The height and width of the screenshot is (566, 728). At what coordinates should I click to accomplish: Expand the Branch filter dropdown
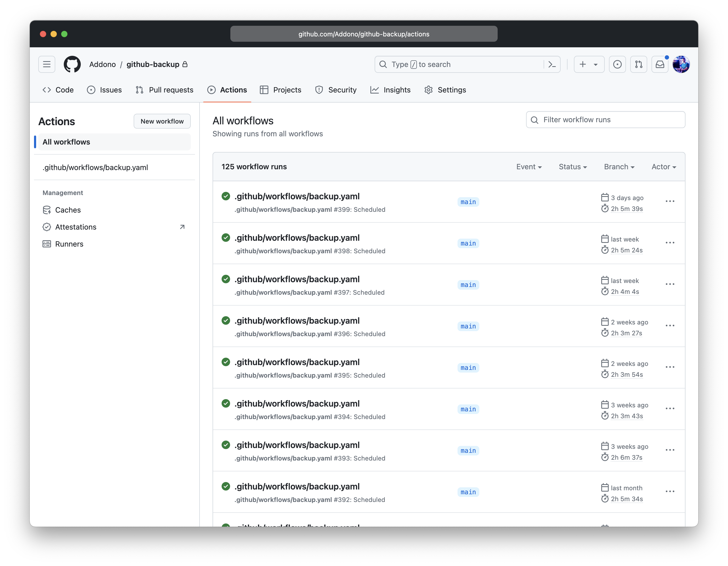coord(619,167)
